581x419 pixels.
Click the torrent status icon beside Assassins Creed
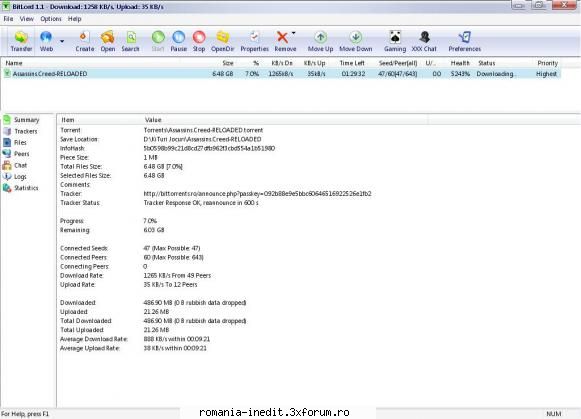click(x=7, y=73)
